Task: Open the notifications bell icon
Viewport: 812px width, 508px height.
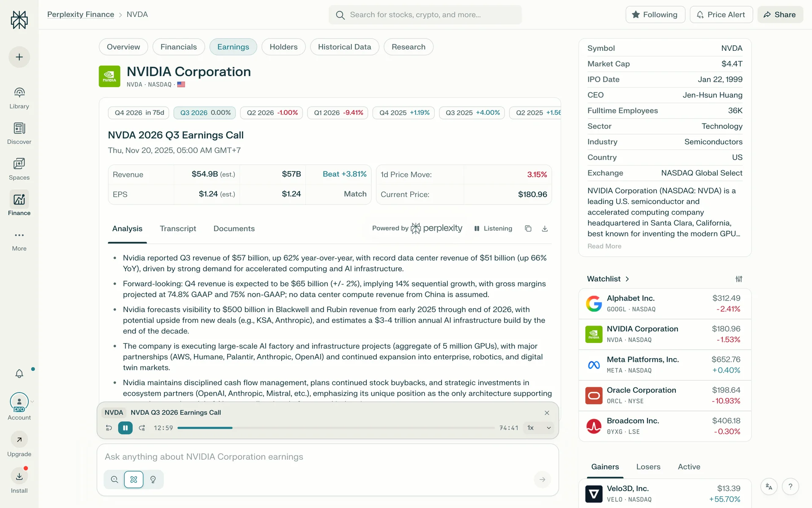Action: 19,373
